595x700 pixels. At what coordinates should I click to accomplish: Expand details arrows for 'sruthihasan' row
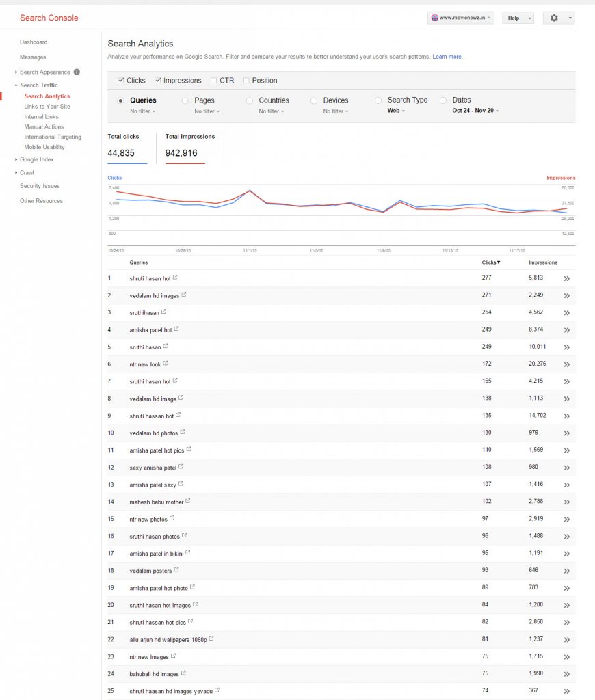(566, 313)
